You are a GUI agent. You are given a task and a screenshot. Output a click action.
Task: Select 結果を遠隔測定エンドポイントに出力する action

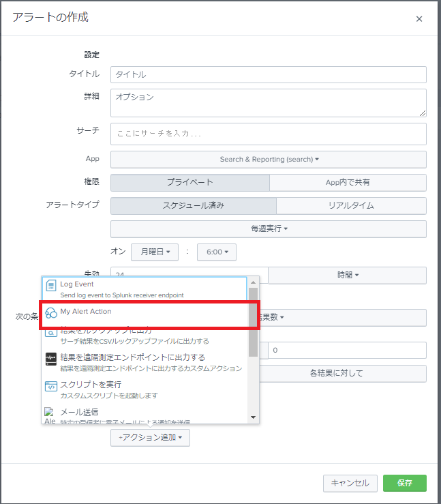[x=145, y=363]
